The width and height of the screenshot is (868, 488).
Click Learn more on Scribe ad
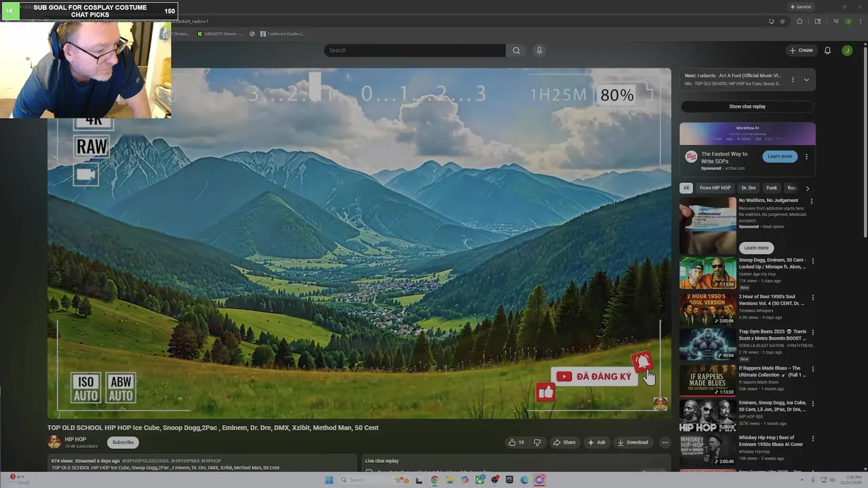pyautogui.click(x=780, y=157)
